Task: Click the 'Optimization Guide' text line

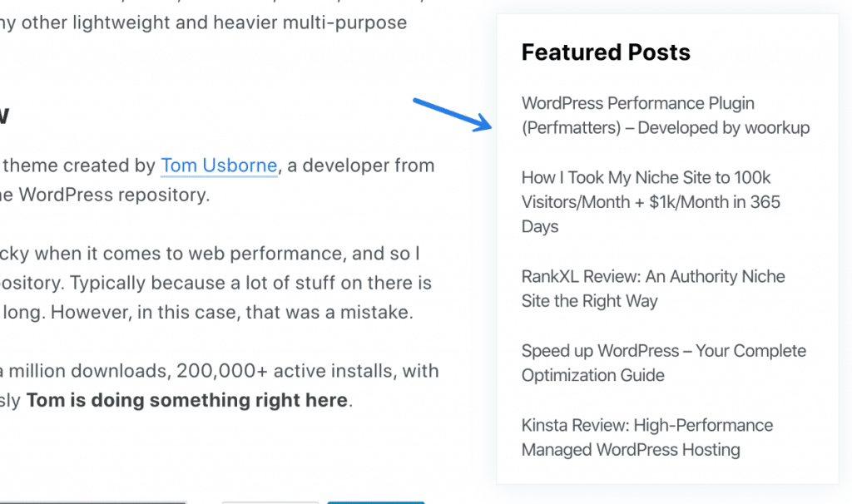Action: (x=592, y=375)
